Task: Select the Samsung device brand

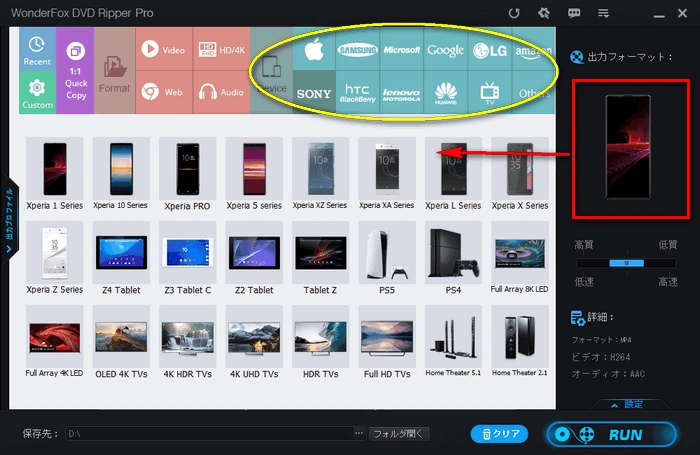Action: tap(357, 49)
